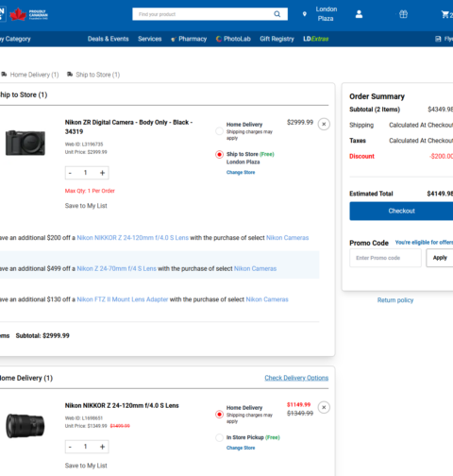Click the Estimated Total $4149.98 value
This screenshot has height=476, width=453.
coord(440,194)
